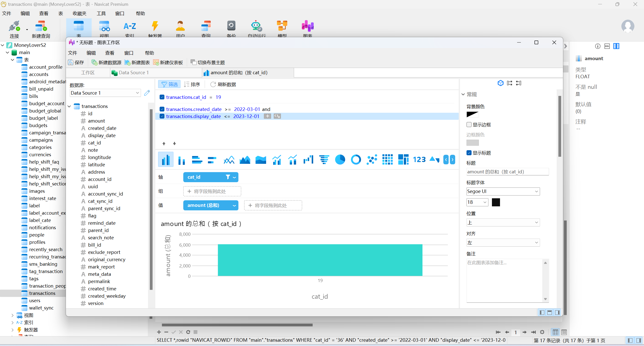Select the area chart type icon
Screen dimensions: 644x346
245,160
